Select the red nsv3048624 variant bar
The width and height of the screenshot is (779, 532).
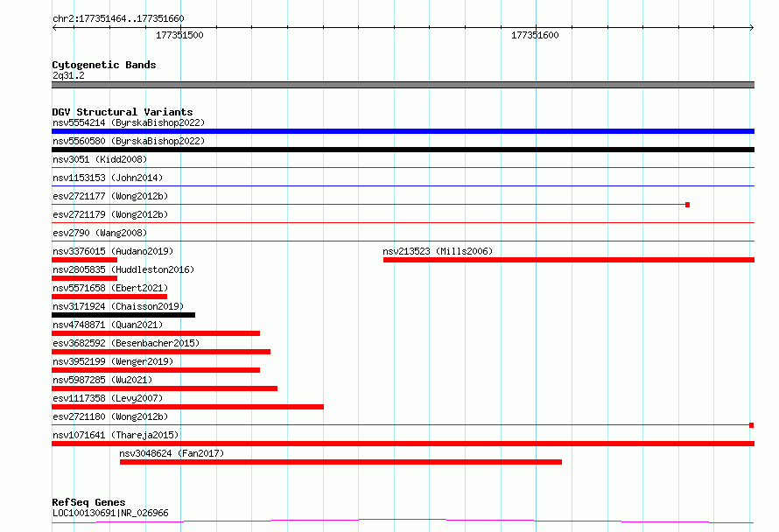coord(340,462)
